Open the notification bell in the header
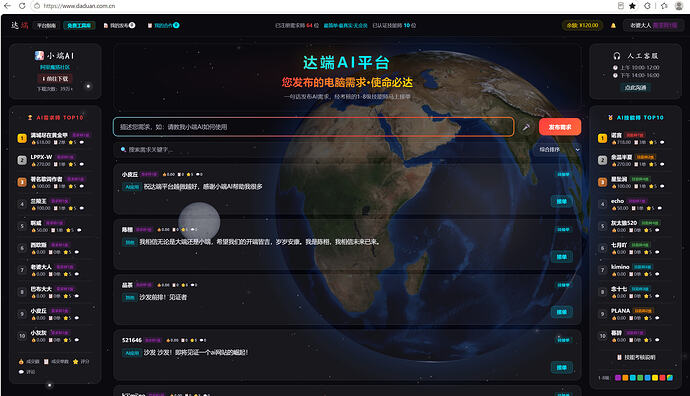Image resolution: width=690 pixels, height=396 pixels. 613,26
